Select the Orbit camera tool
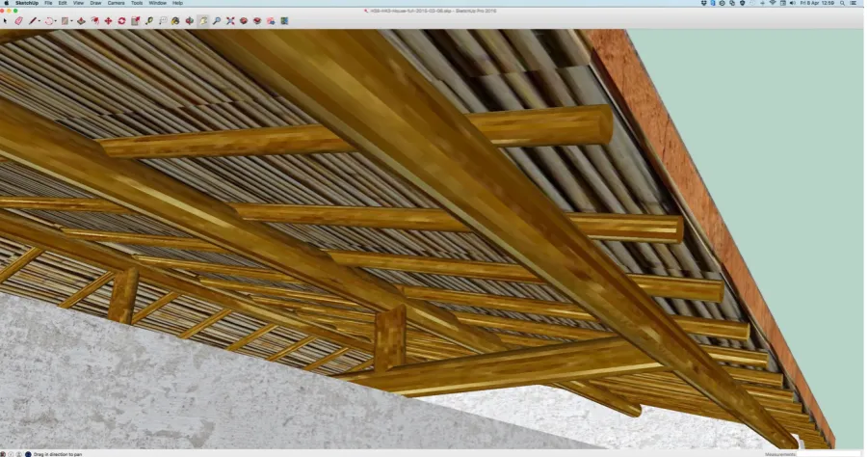This screenshot has width=868, height=457. tap(189, 21)
